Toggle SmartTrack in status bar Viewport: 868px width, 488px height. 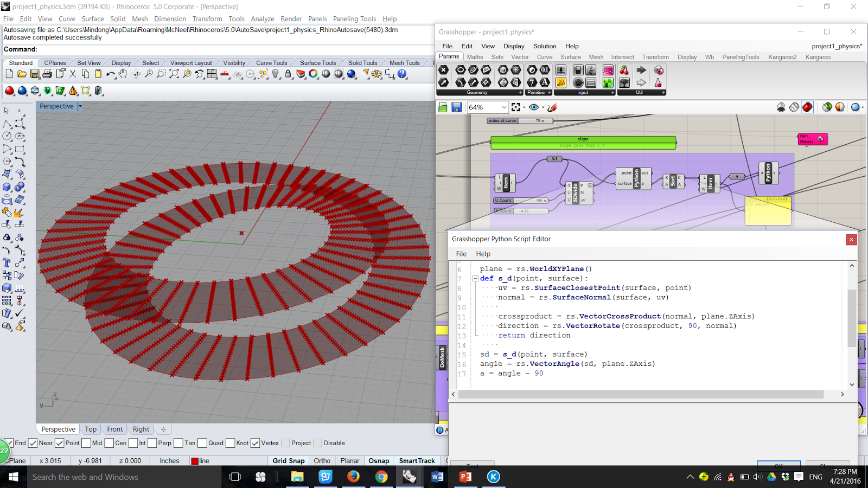[x=417, y=461]
